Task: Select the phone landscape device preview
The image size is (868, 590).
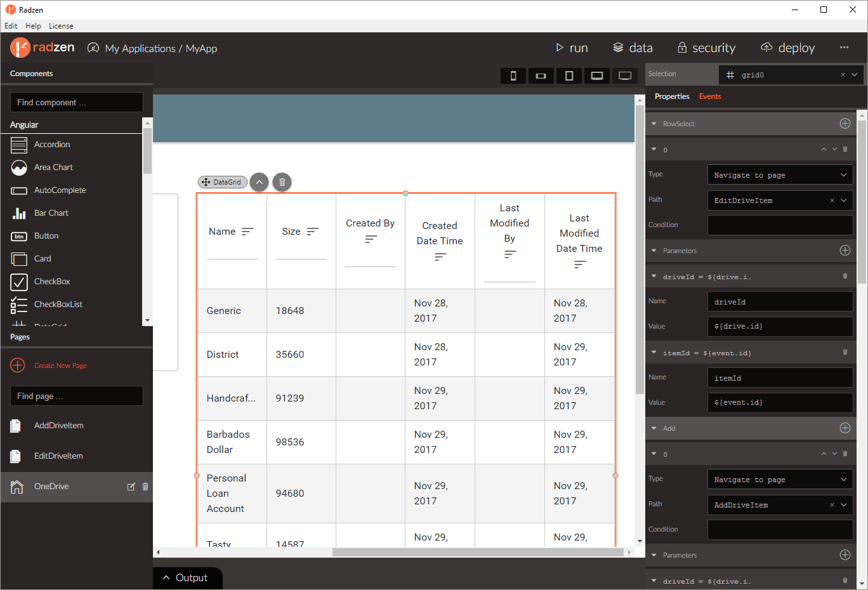Action: [541, 76]
